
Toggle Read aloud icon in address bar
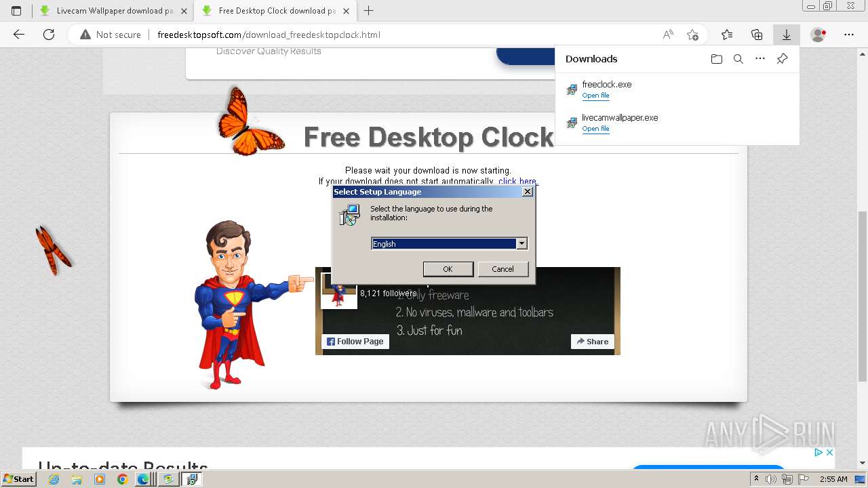(x=668, y=35)
